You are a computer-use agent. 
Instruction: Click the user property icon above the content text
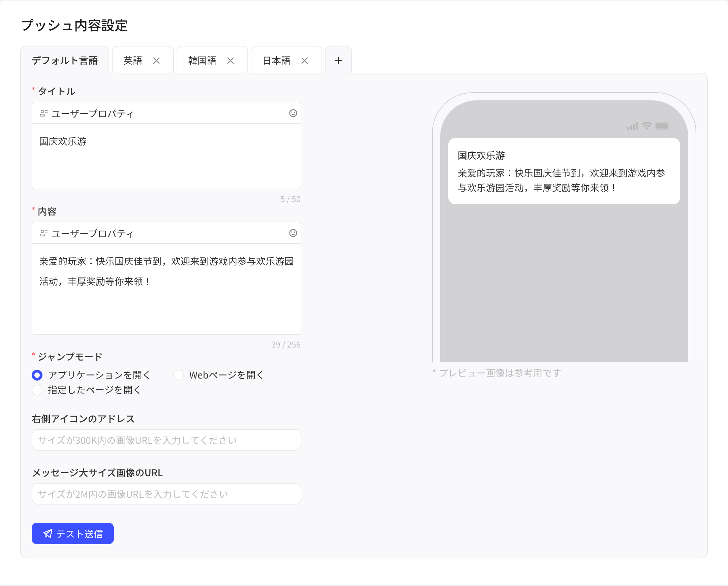pyautogui.click(x=43, y=233)
